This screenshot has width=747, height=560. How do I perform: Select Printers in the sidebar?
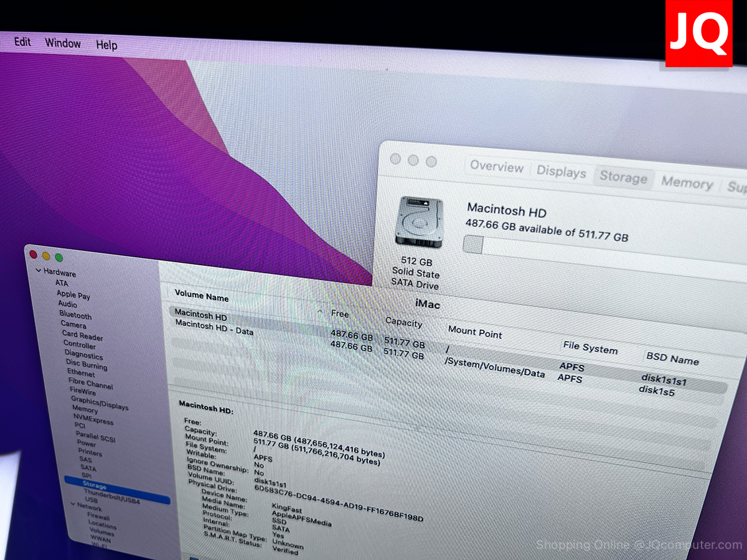coord(90,452)
